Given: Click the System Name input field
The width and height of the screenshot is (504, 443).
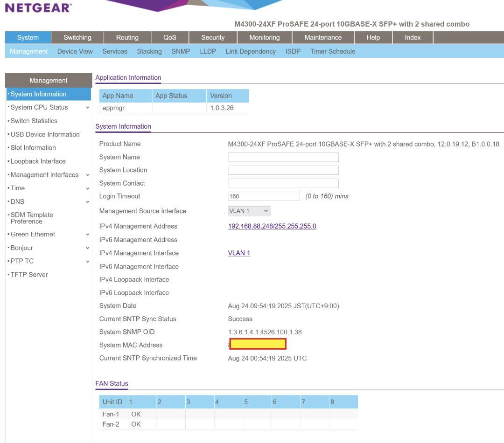Looking at the screenshot, I should point(283,157).
